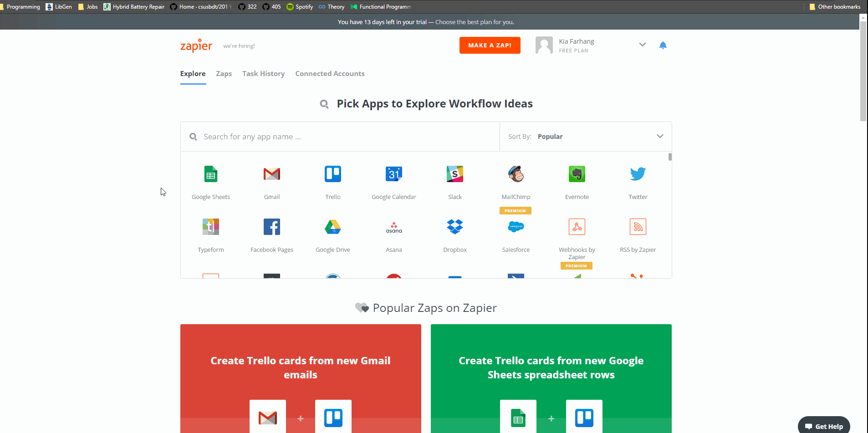Choose the Trello app icon
This screenshot has height=433, width=868.
tap(333, 174)
